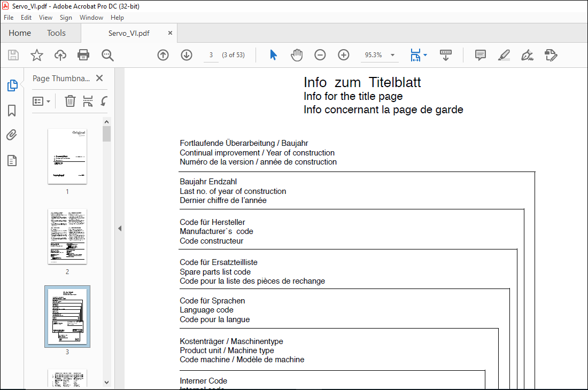Screen dimensions: 588x390
Task: Go to previous page arrow
Action: [x=163, y=55]
